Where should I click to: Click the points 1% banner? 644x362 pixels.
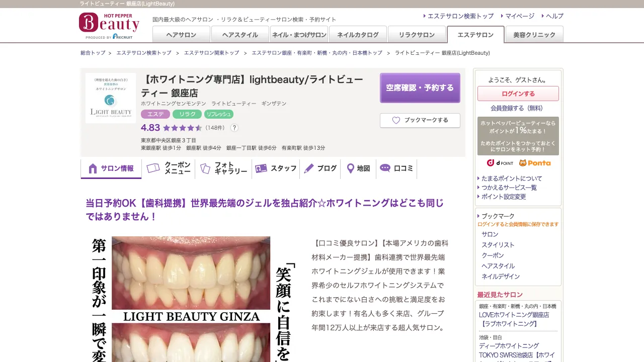[518, 136]
